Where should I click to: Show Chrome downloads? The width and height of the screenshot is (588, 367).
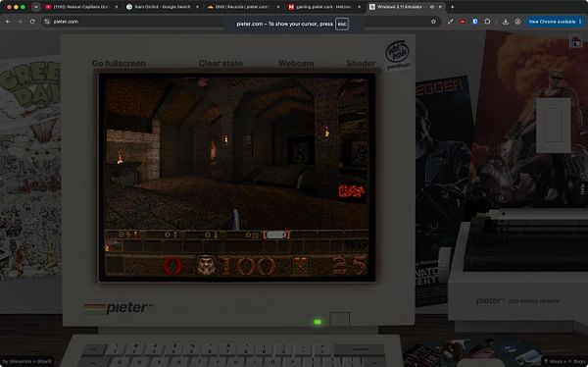(x=506, y=22)
